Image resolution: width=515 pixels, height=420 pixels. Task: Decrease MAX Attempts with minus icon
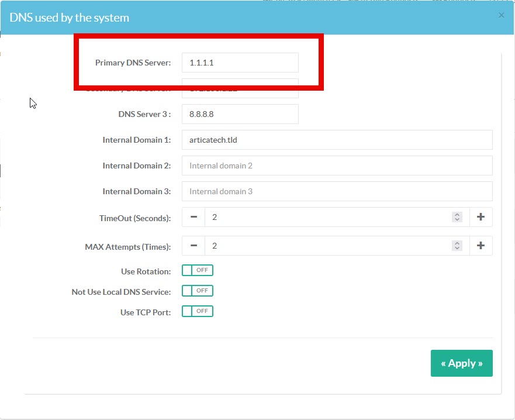point(193,246)
